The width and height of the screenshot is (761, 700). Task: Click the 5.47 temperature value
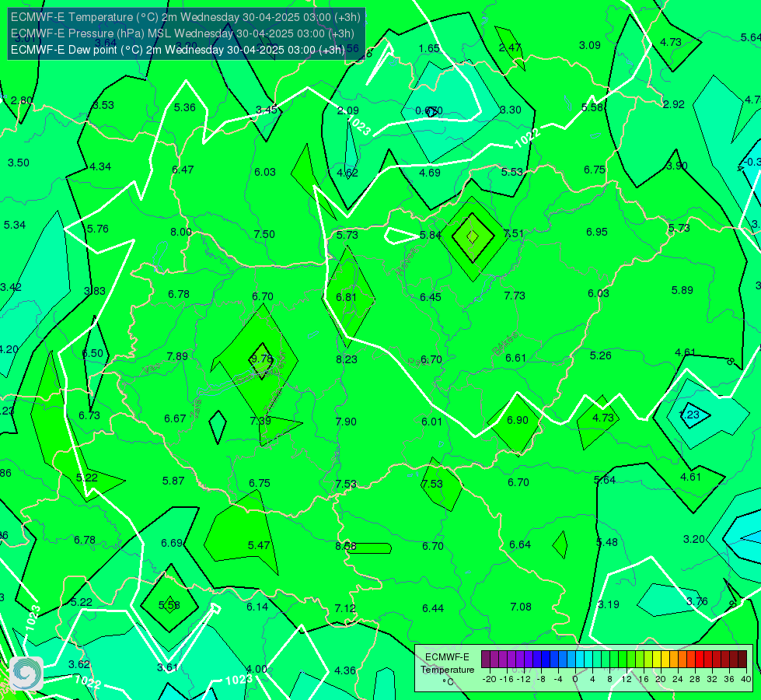coord(259,545)
